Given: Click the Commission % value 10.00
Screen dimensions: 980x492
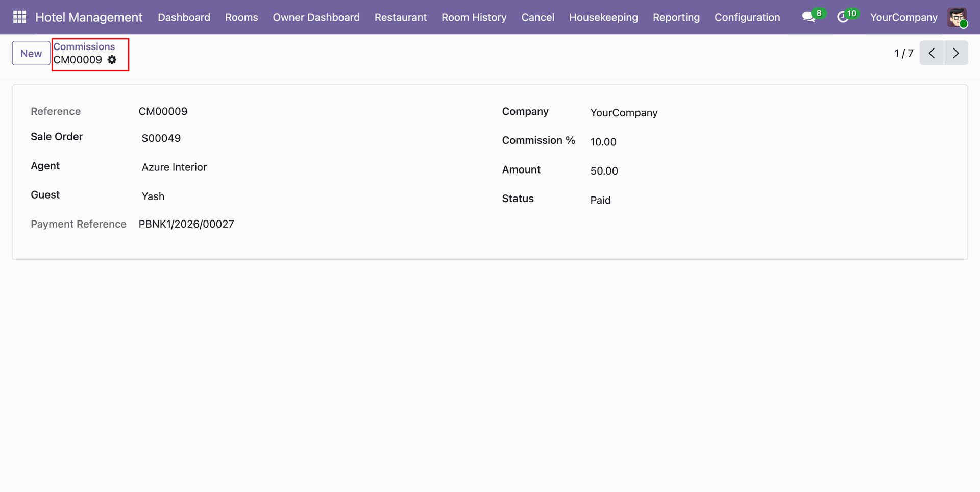Looking at the screenshot, I should 603,142.
